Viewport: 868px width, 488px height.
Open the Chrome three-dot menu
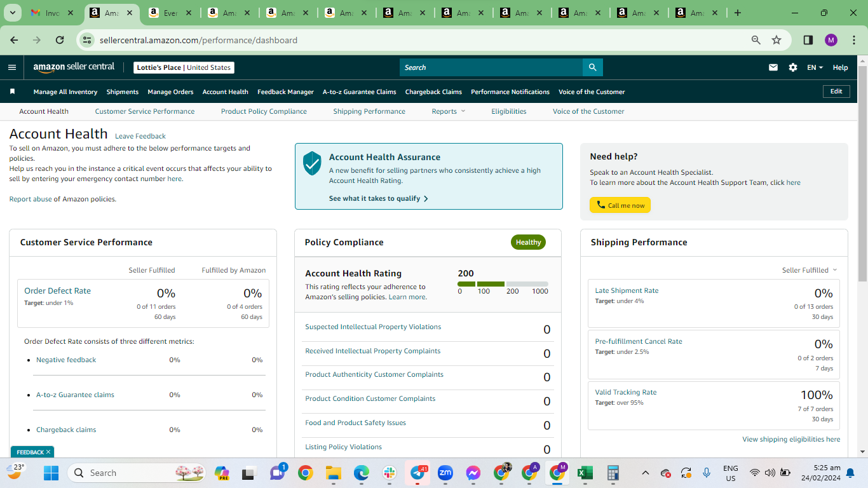(853, 40)
